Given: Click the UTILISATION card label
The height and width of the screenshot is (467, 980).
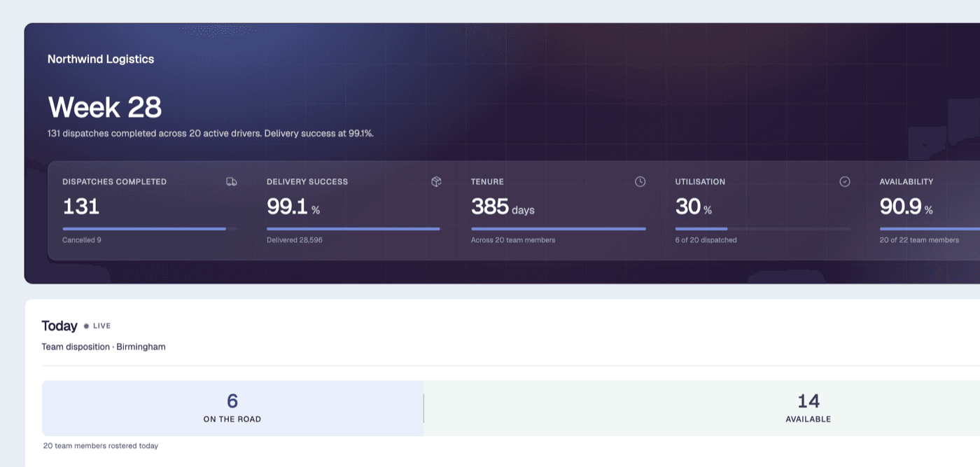Looking at the screenshot, I should pos(701,181).
